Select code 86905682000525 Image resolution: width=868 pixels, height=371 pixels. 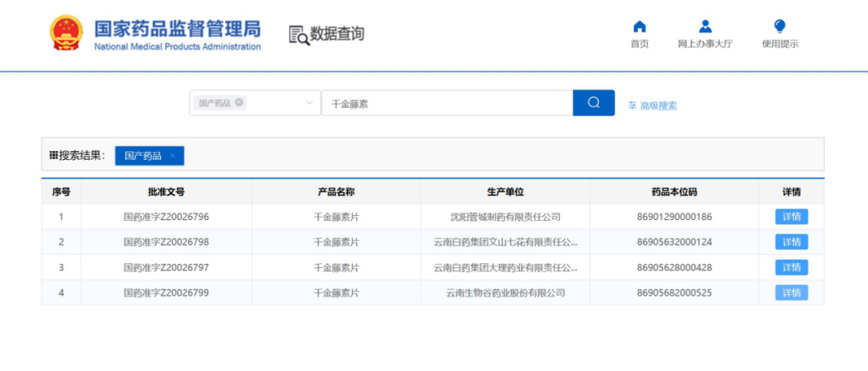coord(674,293)
